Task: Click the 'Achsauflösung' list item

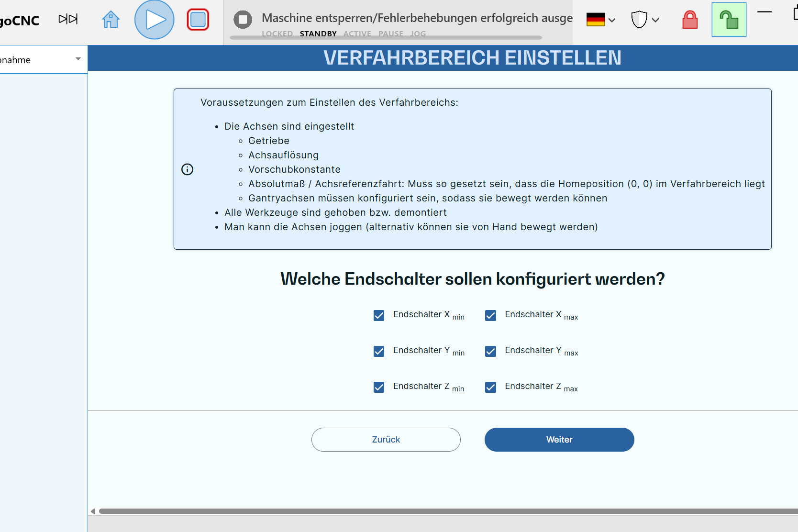Action: (x=283, y=155)
